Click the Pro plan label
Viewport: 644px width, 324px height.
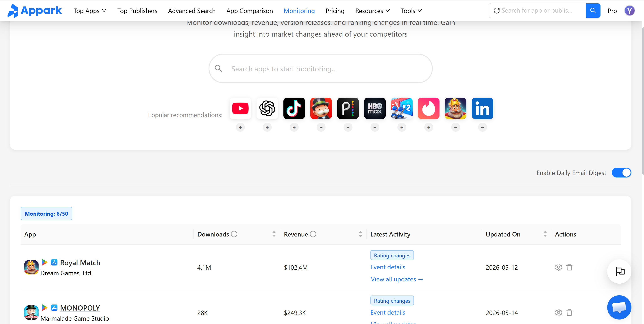(612, 11)
